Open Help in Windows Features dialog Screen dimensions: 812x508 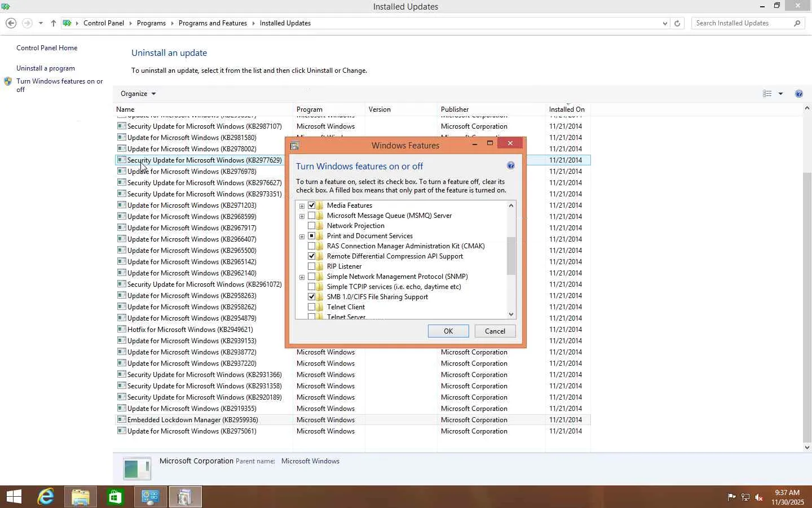510,165
